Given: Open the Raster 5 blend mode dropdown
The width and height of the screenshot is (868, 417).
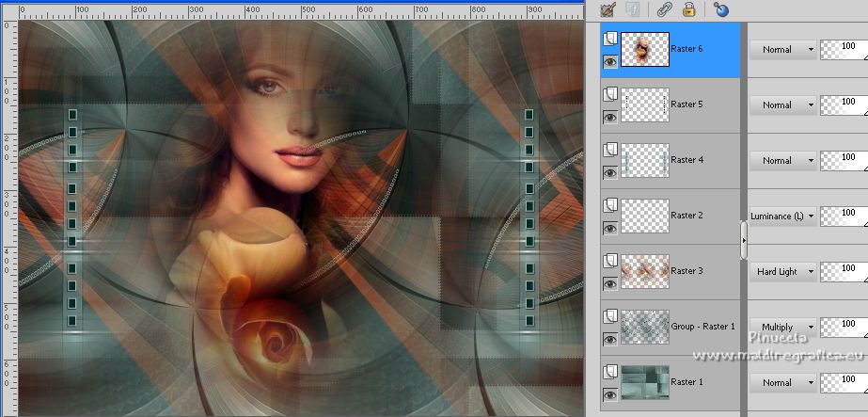Looking at the screenshot, I should pyautogui.click(x=783, y=104).
